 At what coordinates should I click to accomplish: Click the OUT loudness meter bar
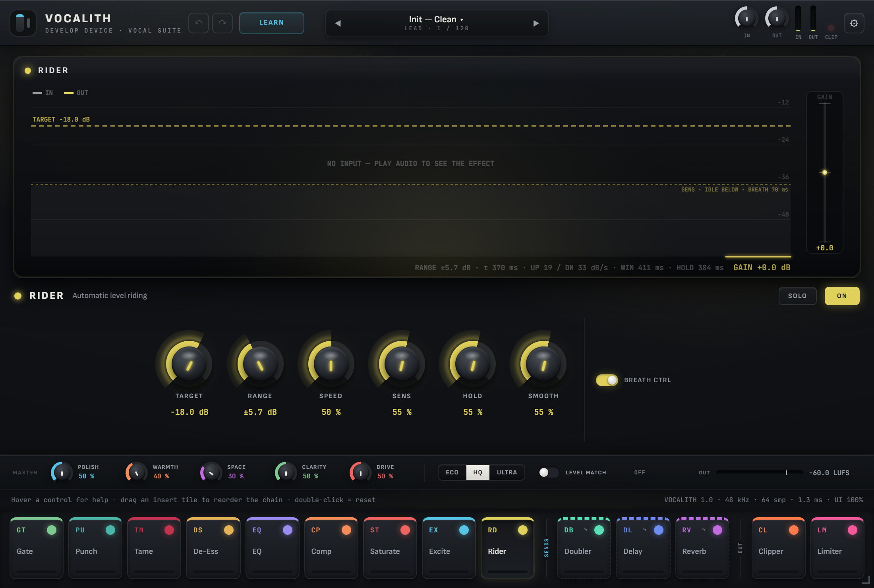pos(759,472)
